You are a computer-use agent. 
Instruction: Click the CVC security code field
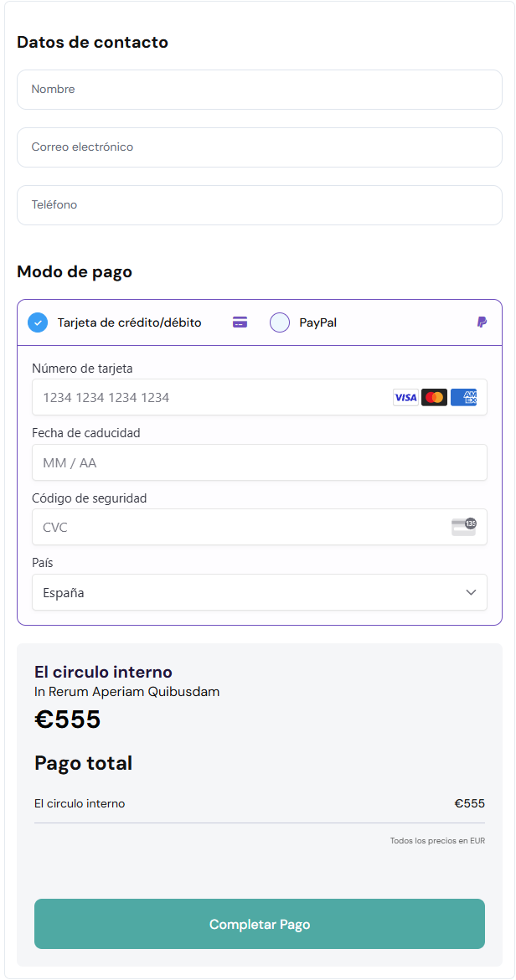(235, 528)
